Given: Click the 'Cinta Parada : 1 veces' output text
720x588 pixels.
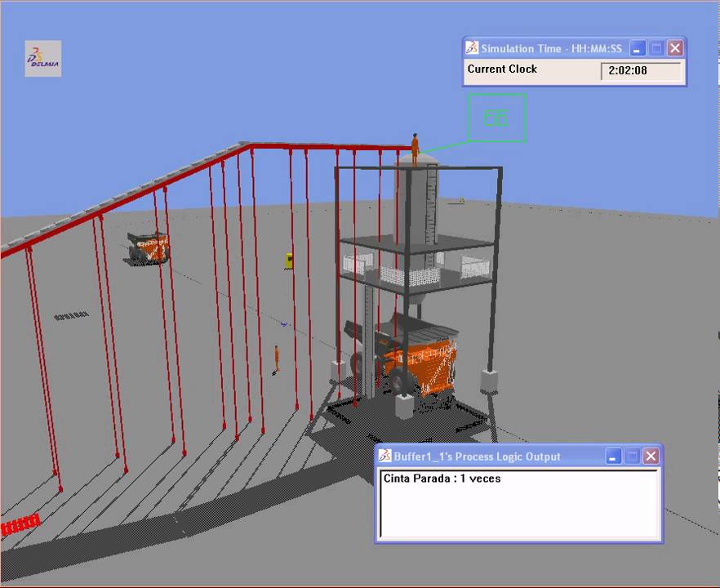Looking at the screenshot, I should point(442,479).
